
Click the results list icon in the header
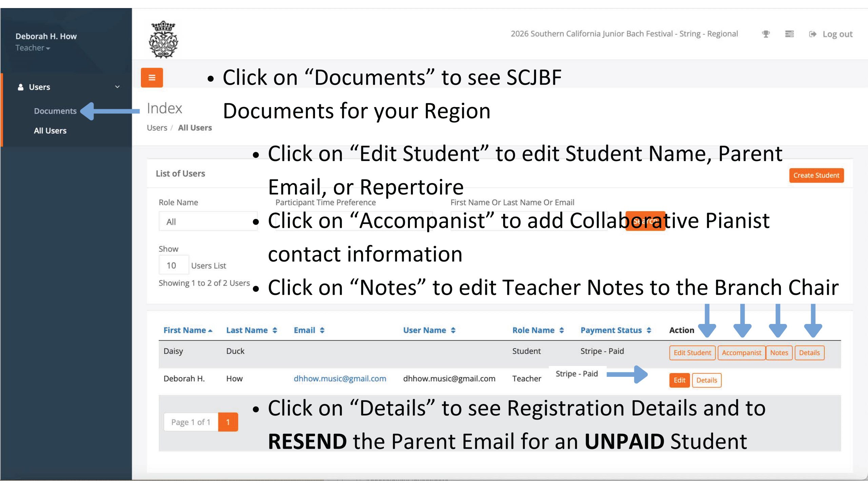(x=790, y=34)
